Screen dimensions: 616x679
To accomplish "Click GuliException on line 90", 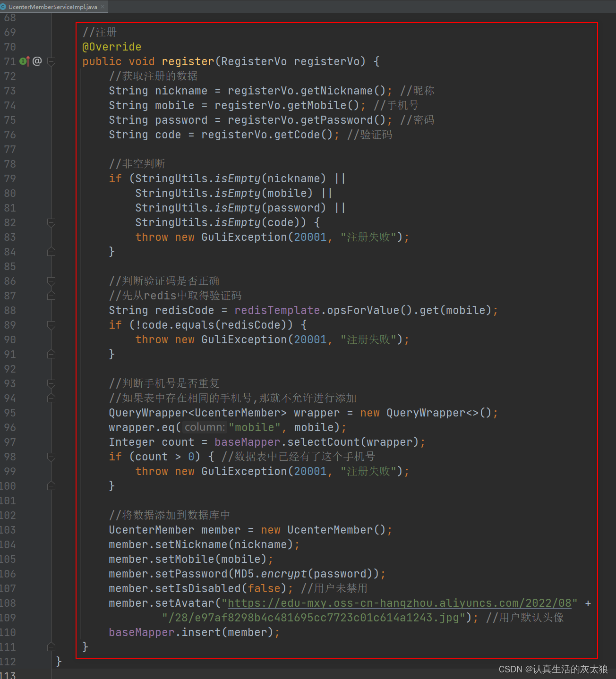I will 244,339.
